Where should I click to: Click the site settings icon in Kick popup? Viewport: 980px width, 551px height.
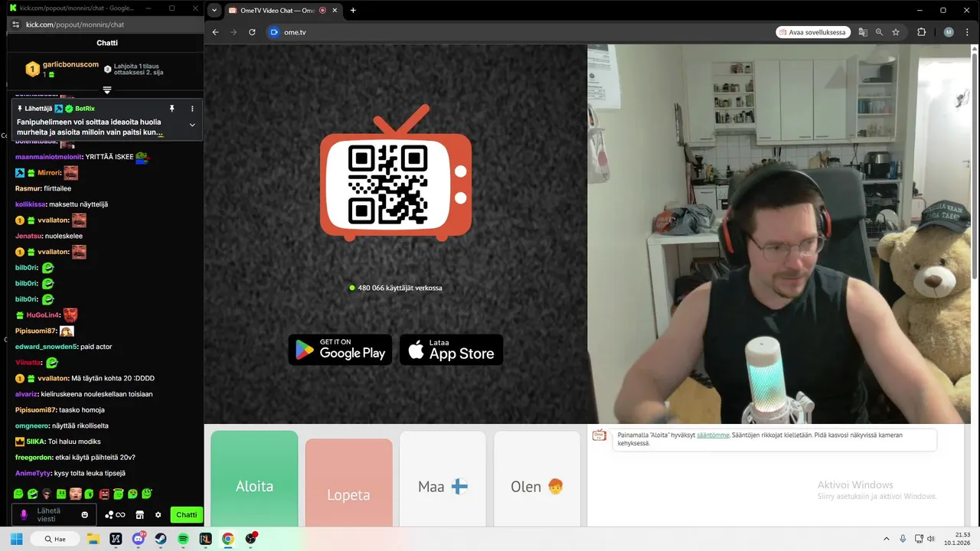pyautogui.click(x=15, y=24)
